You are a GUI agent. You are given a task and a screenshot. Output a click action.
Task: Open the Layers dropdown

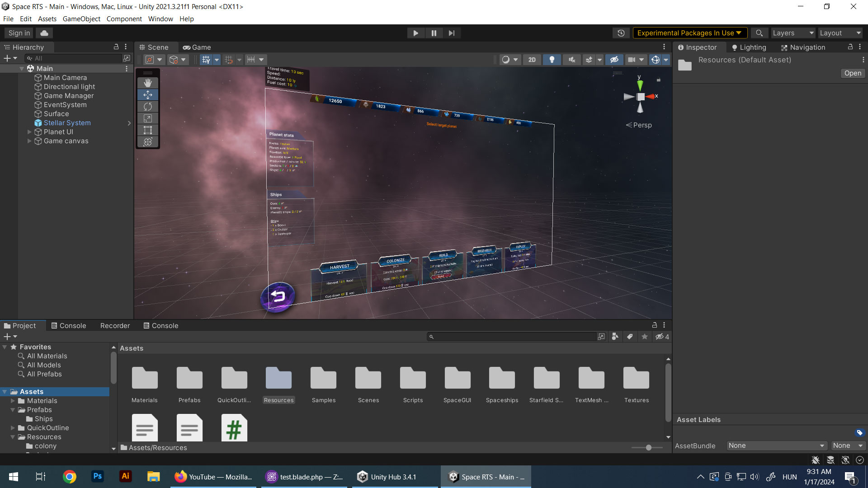click(x=793, y=33)
